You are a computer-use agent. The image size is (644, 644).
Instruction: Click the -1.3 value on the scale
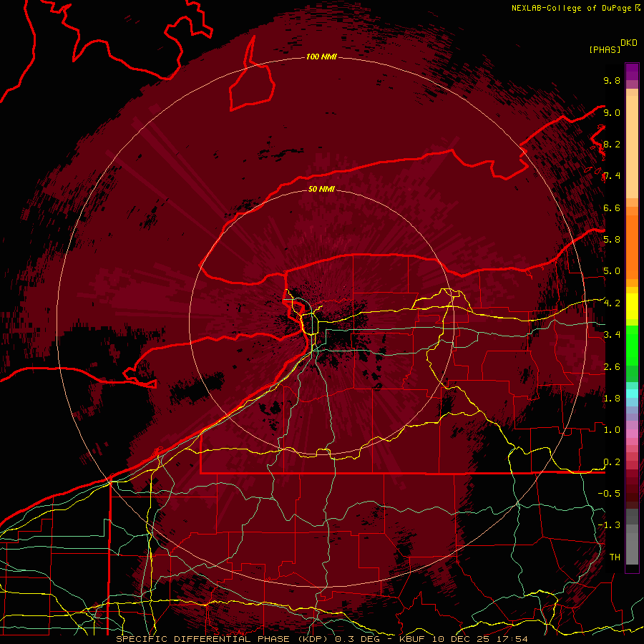pyautogui.click(x=609, y=525)
